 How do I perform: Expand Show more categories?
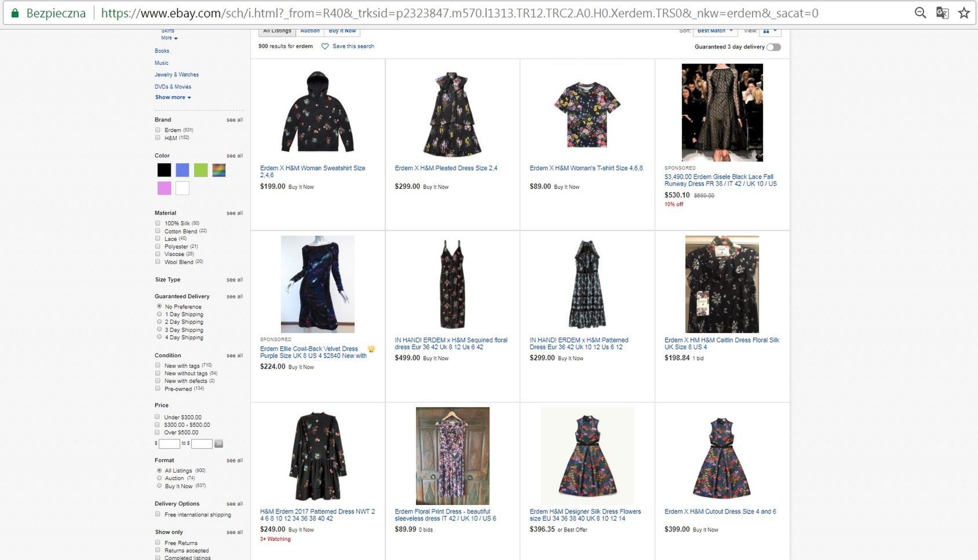[173, 97]
